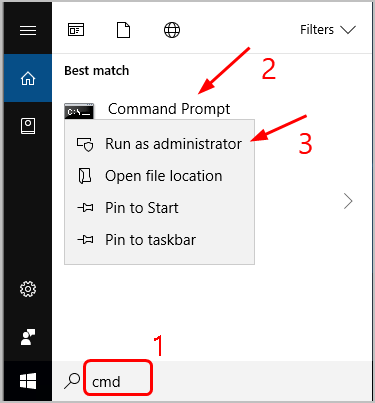
Task: Filter results by Web globe icon
Action: (x=172, y=30)
